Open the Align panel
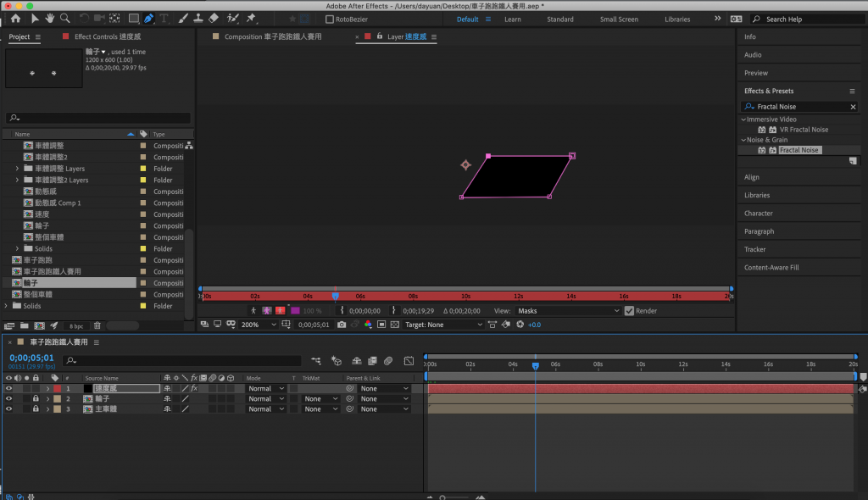 coord(751,177)
